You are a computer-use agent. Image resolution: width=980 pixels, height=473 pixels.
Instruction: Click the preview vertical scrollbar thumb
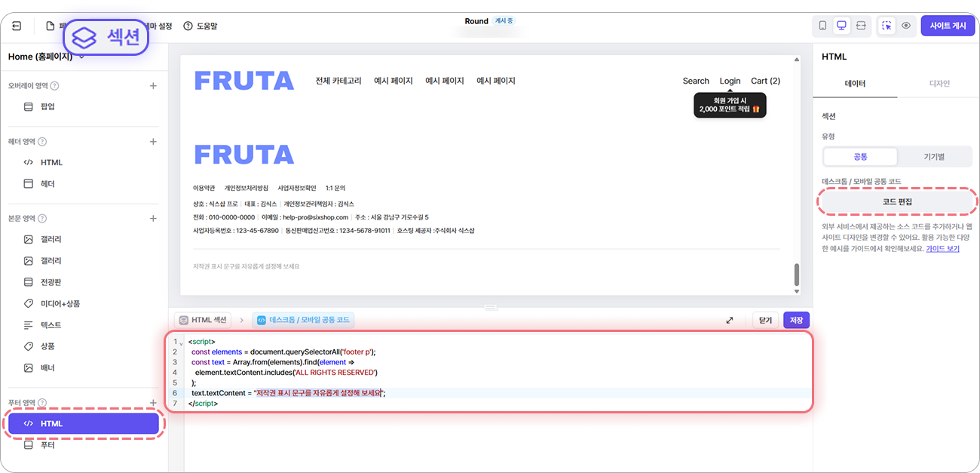click(796, 274)
